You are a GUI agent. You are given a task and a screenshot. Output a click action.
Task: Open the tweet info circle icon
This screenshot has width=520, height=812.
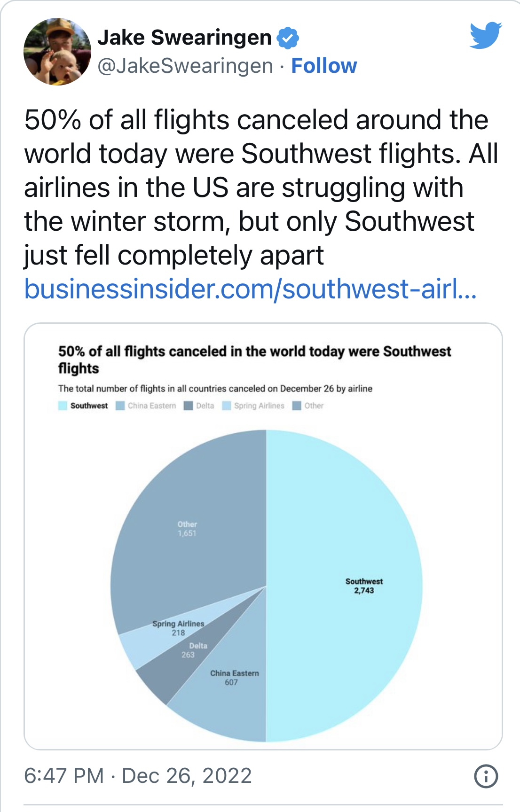[x=486, y=776]
